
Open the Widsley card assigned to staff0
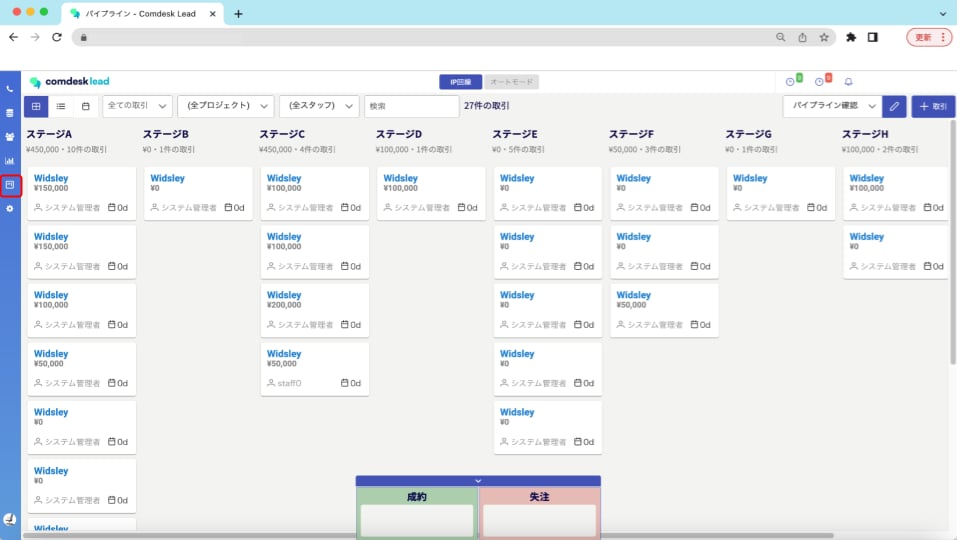click(x=315, y=369)
